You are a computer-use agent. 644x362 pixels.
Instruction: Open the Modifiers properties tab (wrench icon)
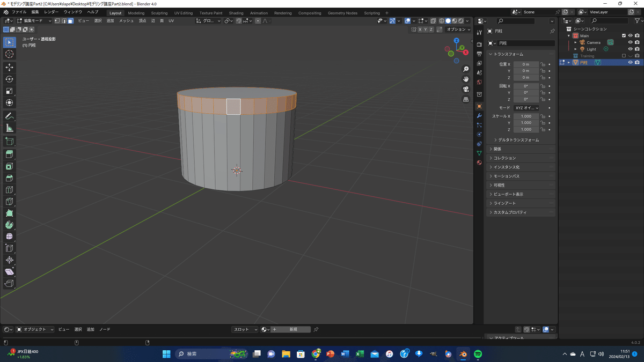(479, 116)
